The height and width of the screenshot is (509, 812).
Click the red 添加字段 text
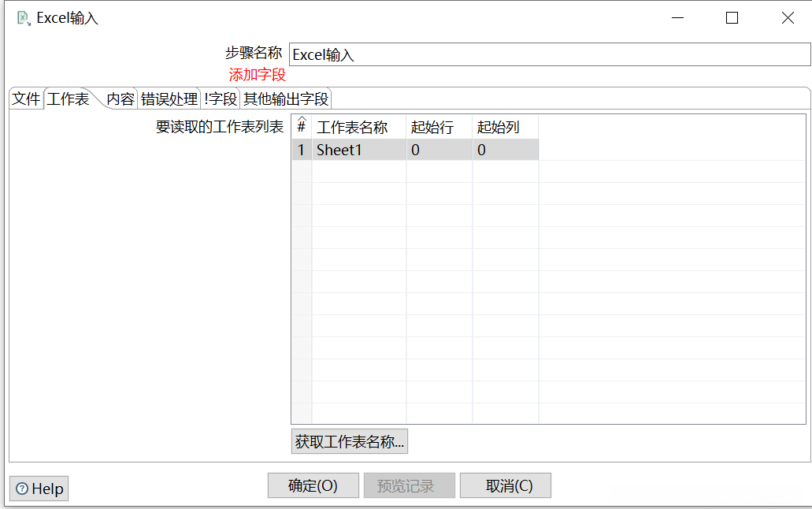[x=258, y=75]
